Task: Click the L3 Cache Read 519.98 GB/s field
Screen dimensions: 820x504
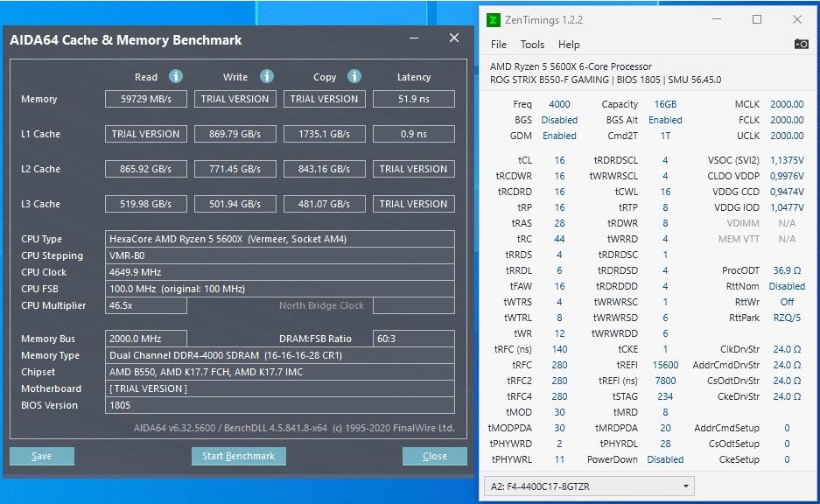Action: (x=146, y=204)
